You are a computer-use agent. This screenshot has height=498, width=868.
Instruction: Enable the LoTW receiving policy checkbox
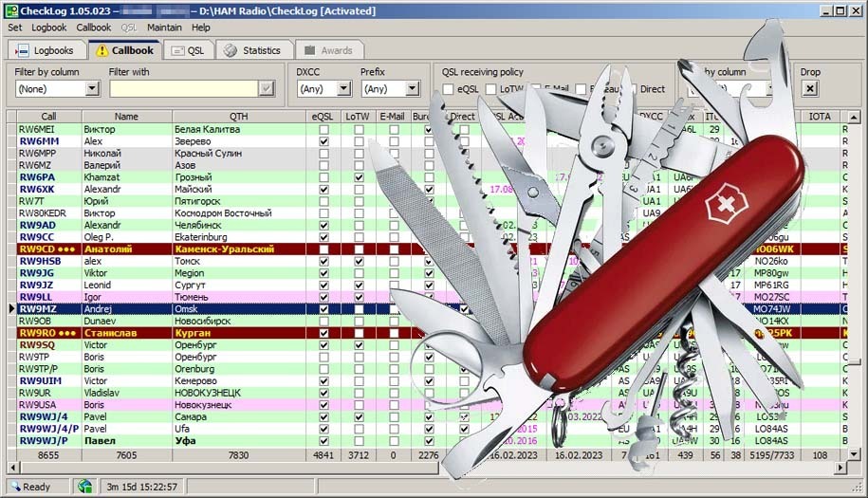[490, 89]
